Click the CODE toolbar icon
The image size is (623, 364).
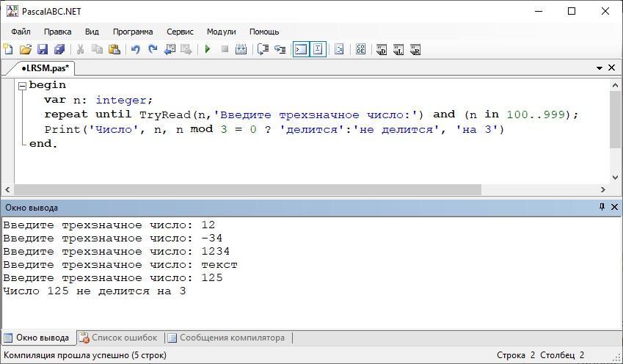[361, 49]
